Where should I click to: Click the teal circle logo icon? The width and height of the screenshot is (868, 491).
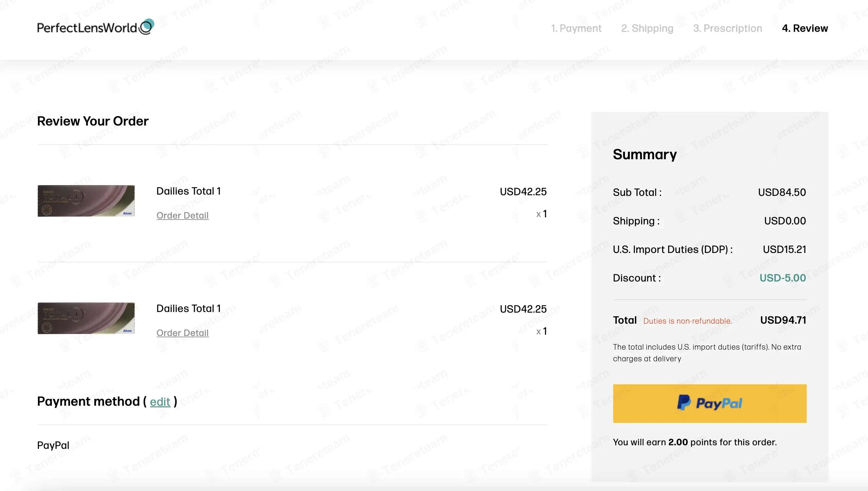[147, 27]
